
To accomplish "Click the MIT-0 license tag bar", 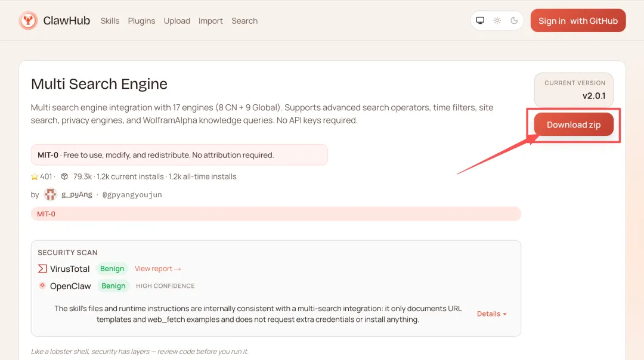I will (275, 213).
